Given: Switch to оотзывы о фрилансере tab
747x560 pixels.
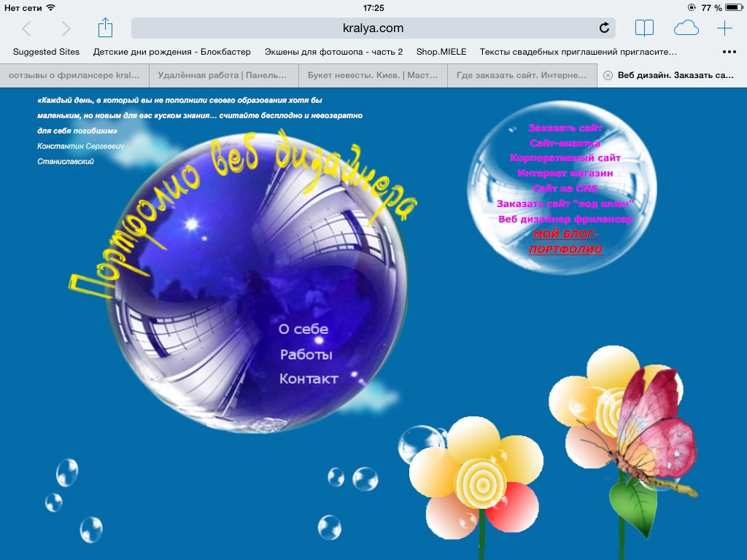Looking at the screenshot, I should [x=74, y=75].
